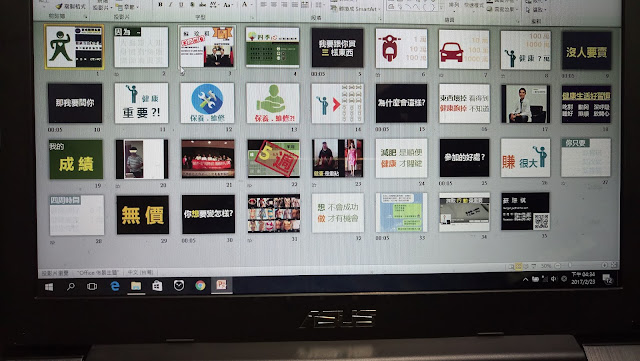Image resolution: width=640 pixels, height=361 pixels.
Task: Select slide 24 減肥是順便
Action: coord(401,158)
